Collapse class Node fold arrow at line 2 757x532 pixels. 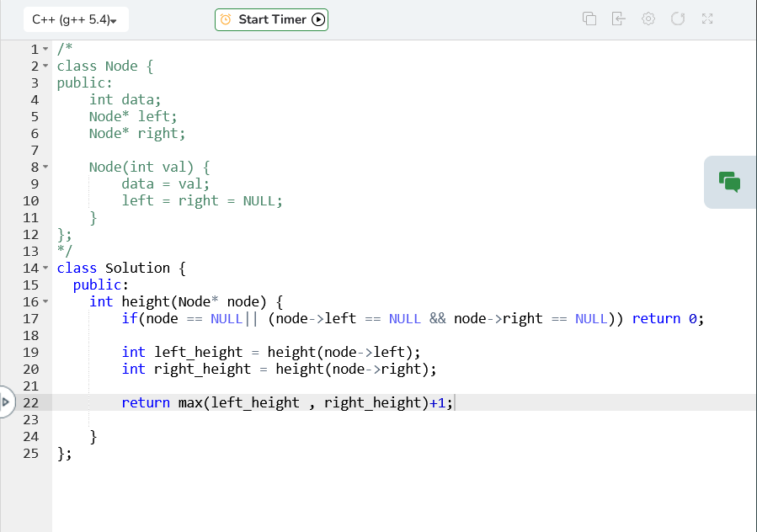coord(45,66)
